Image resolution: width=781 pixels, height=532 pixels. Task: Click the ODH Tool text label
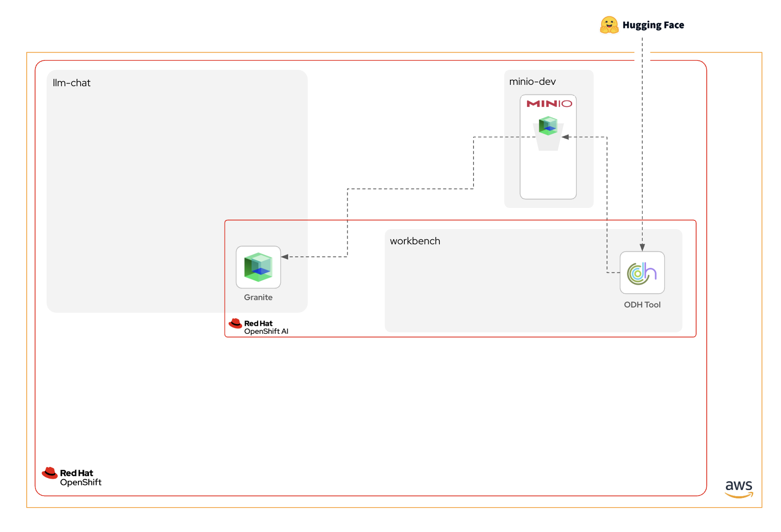(642, 305)
